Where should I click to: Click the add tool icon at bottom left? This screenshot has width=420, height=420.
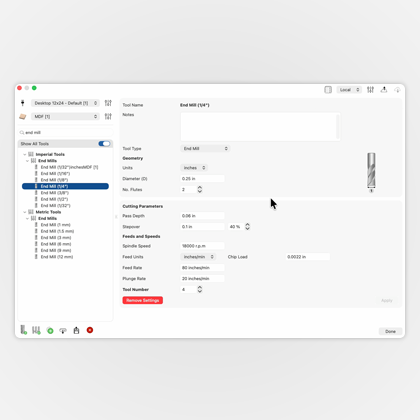[23, 330]
